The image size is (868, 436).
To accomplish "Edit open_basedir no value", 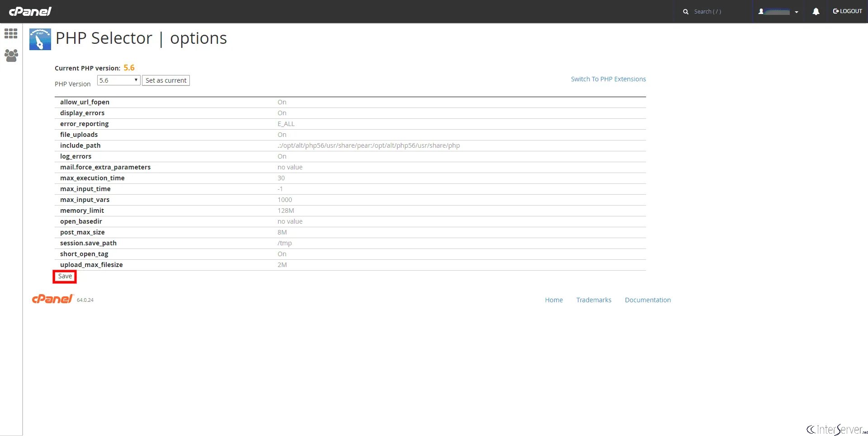I will point(290,221).
